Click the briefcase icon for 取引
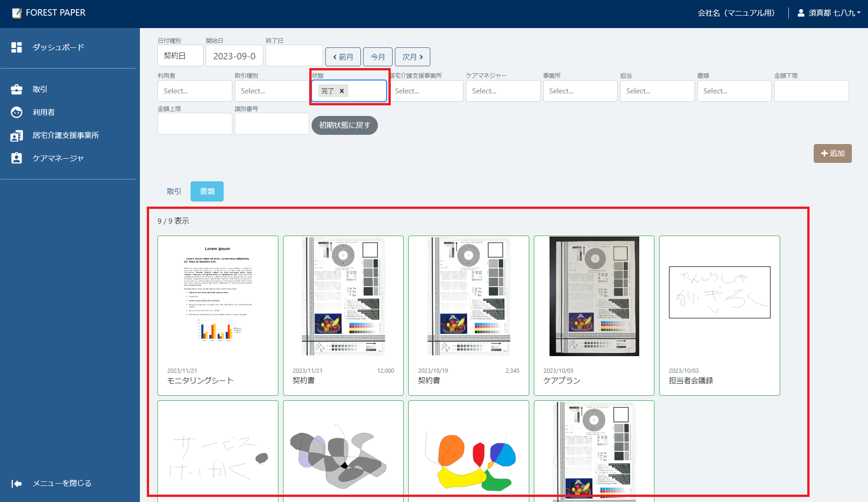The width and height of the screenshot is (868, 502). pyautogui.click(x=17, y=89)
